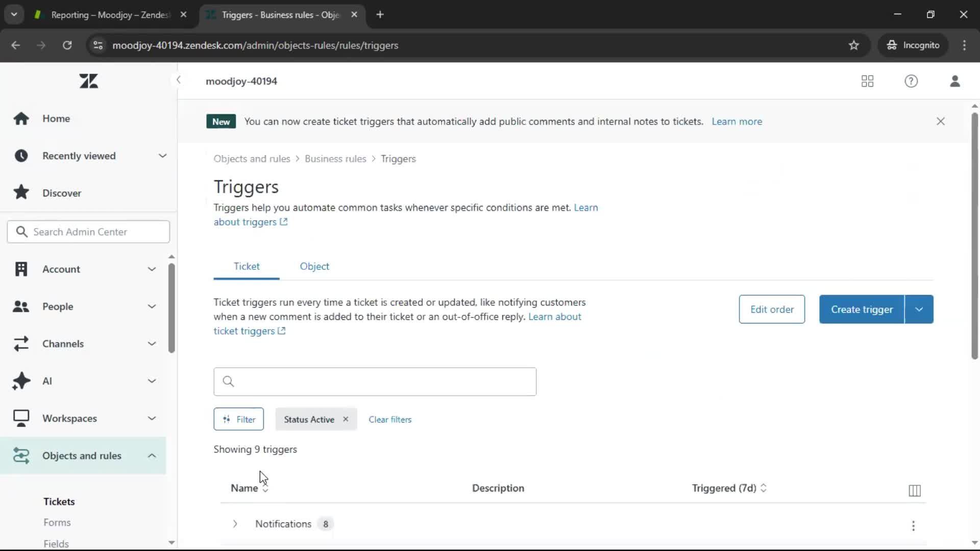Focus the Search Admin Center field

click(88, 232)
